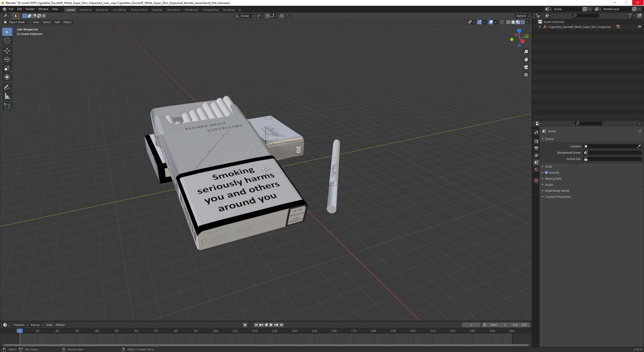This screenshot has width=644, height=352.
Task: Select the Transform tool
Action: 7,77
